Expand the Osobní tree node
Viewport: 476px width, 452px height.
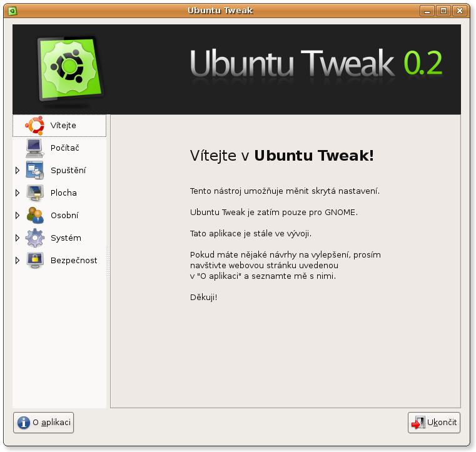tap(18, 216)
